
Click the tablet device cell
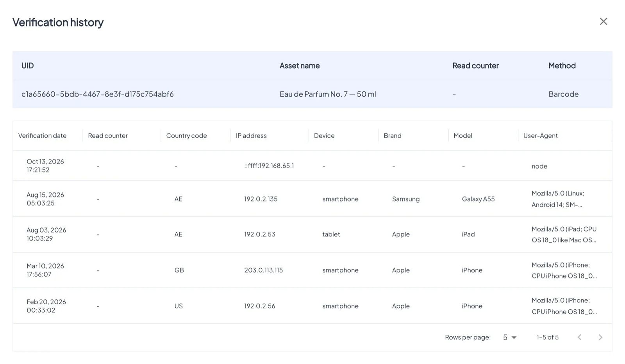point(331,234)
